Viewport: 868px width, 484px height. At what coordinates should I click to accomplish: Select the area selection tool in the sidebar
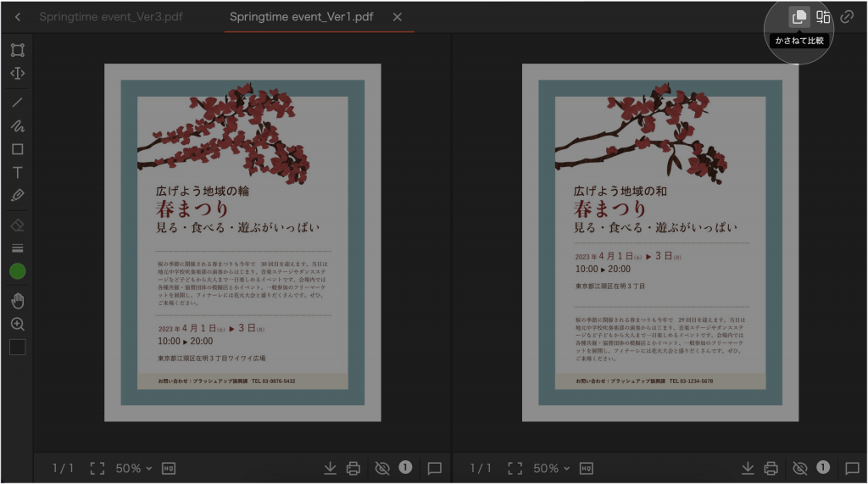coord(18,50)
